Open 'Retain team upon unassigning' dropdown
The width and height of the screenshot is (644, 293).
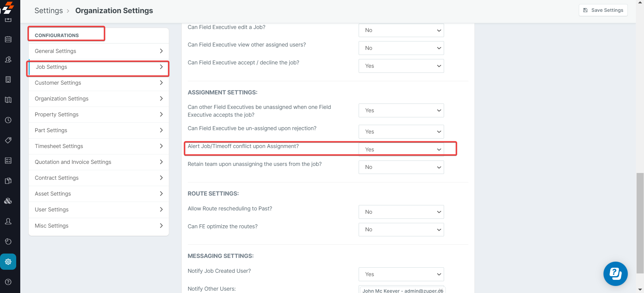tap(401, 167)
